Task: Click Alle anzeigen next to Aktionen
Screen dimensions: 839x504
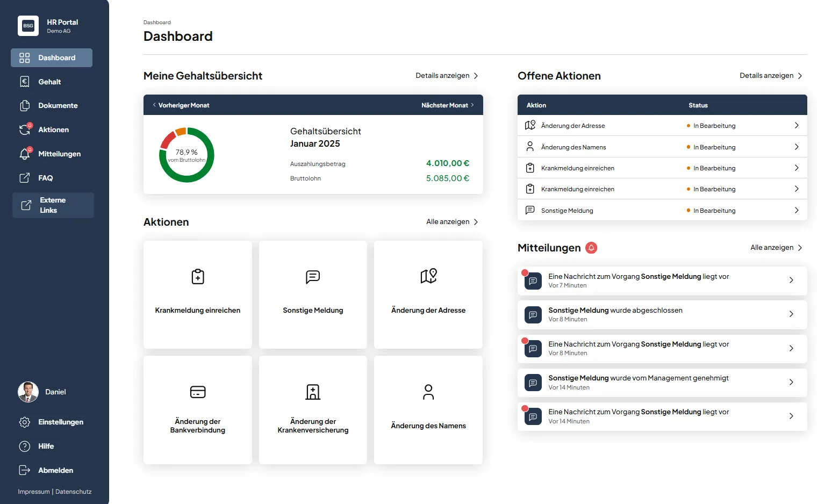Action: click(x=452, y=222)
